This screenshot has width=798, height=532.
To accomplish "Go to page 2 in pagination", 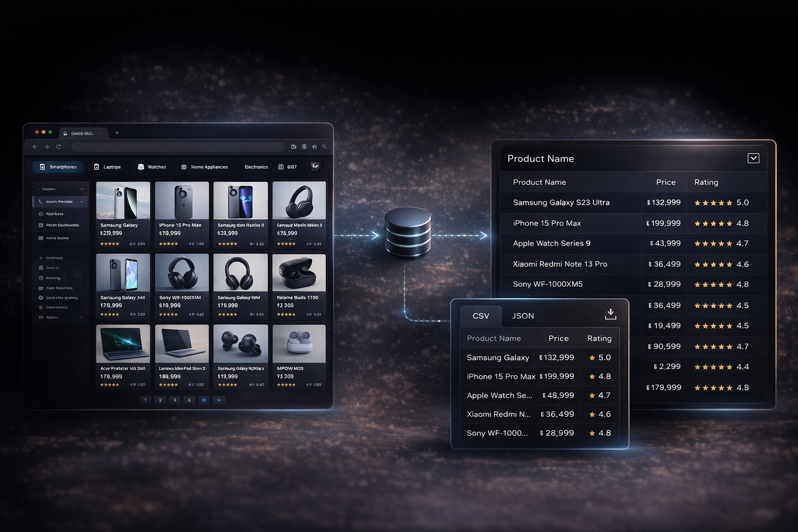I will pos(160,400).
